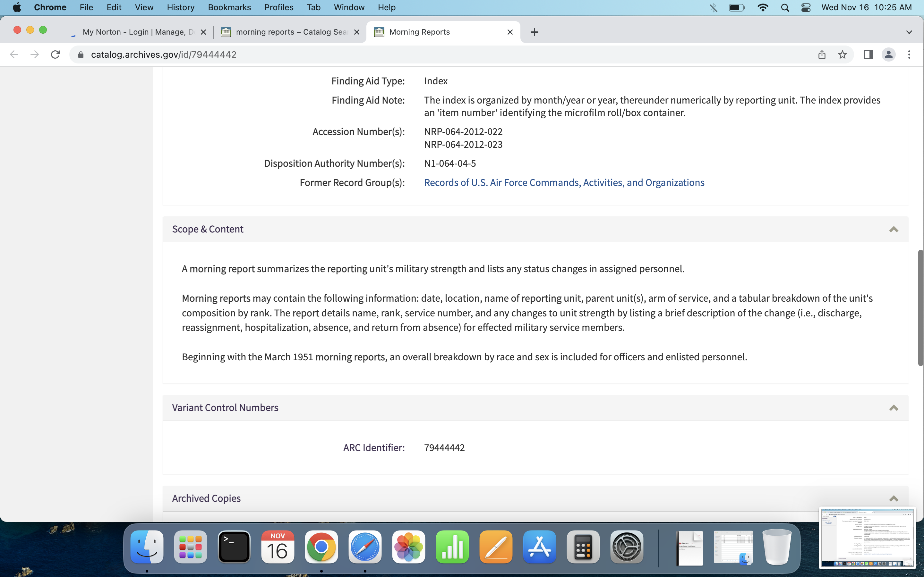Collapse the Scope & Content section

point(894,229)
